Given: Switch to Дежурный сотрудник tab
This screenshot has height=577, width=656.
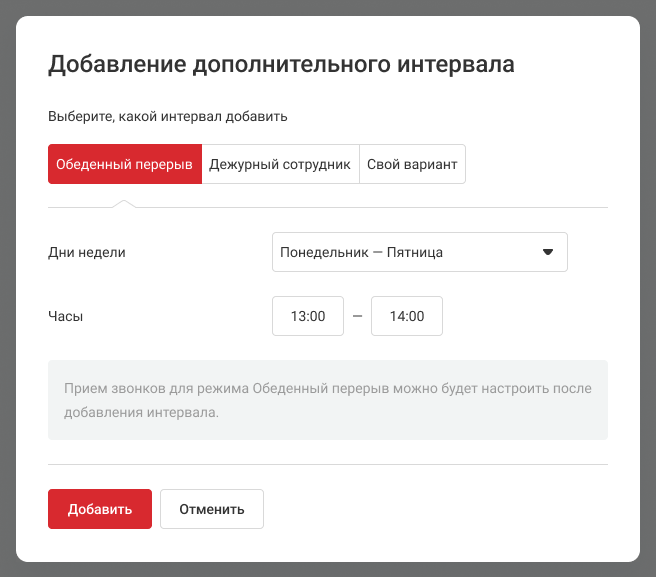Looking at the screenshot, I should coord(280,165).
